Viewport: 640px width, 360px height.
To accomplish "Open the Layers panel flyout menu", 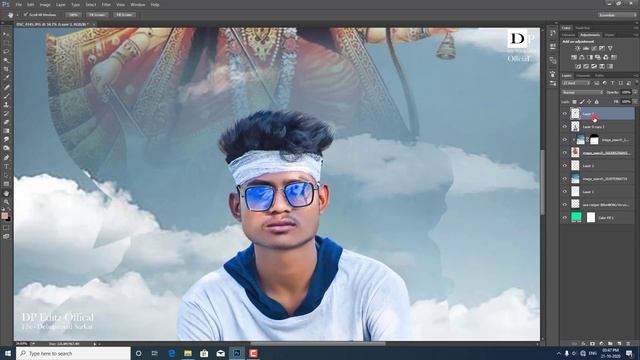I will [x=636, y=76].
